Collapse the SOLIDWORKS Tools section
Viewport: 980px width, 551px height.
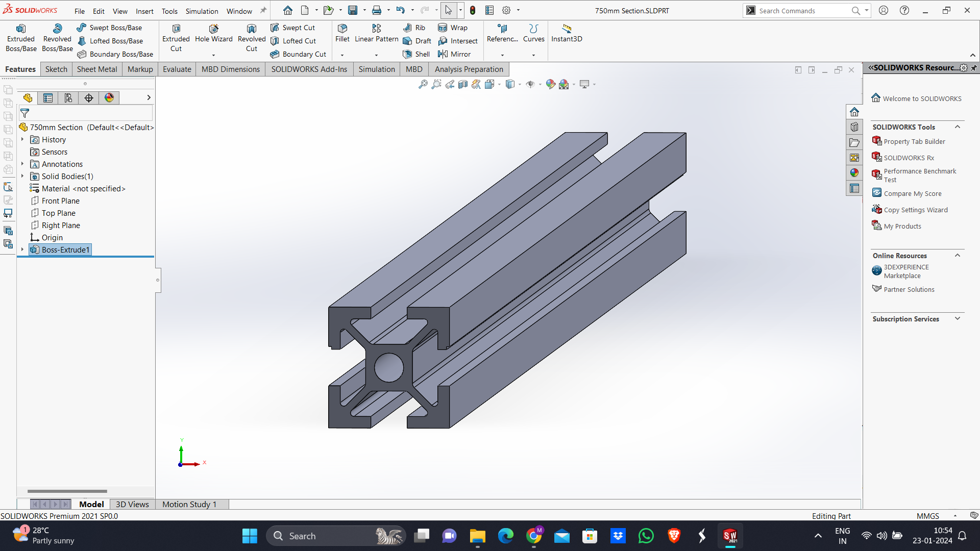tap(958, 127)
